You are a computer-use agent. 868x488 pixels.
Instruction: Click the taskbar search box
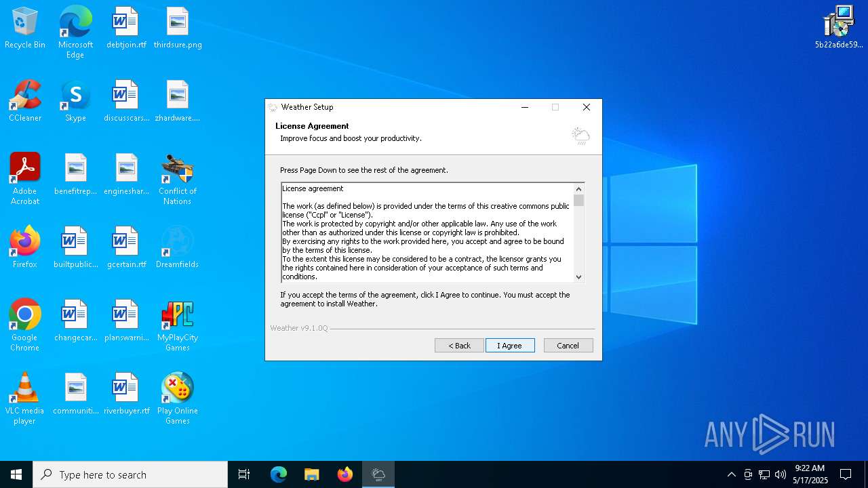[130, 474]
